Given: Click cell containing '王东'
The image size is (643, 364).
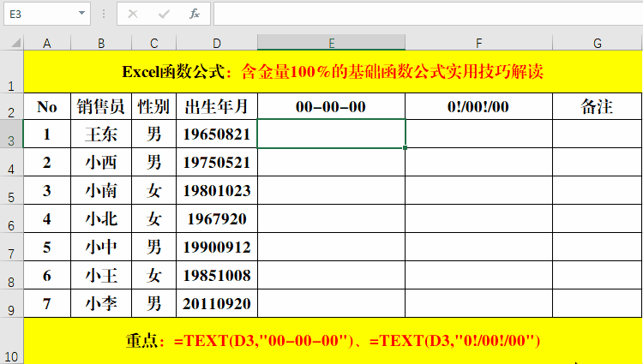Looking at the screenshot, I should tap(101, 134).
